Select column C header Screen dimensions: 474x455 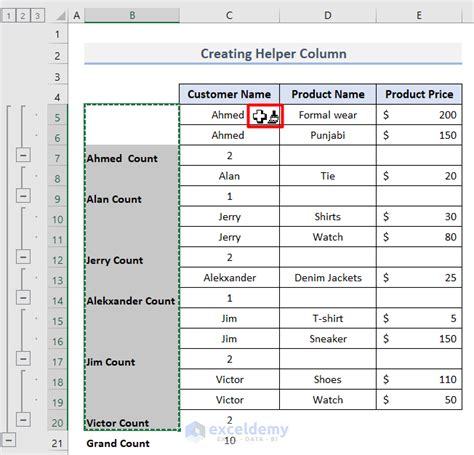(x=229, y=15)
